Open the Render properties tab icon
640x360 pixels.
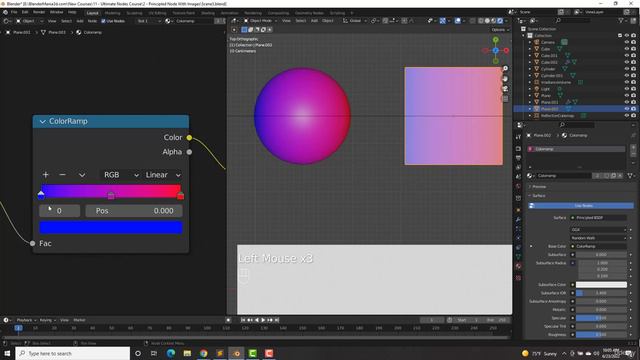click(x=518, y=149)
